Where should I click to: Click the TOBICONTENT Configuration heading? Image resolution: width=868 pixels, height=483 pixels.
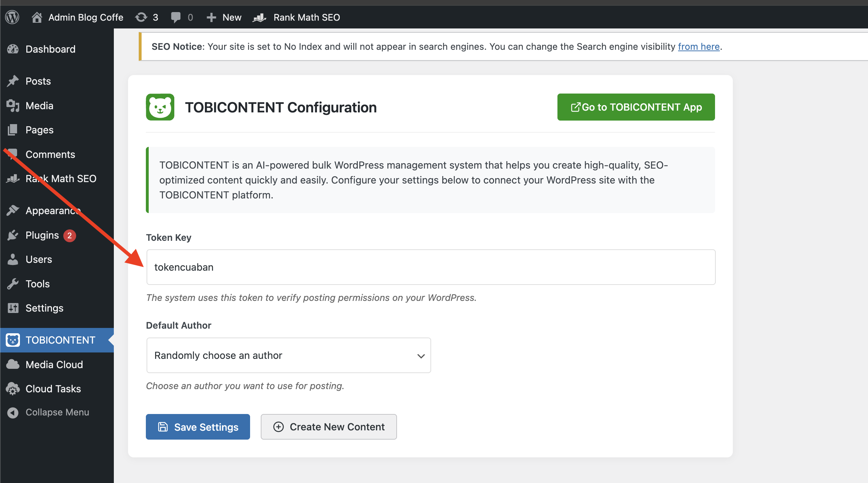[x=281, y=107]
